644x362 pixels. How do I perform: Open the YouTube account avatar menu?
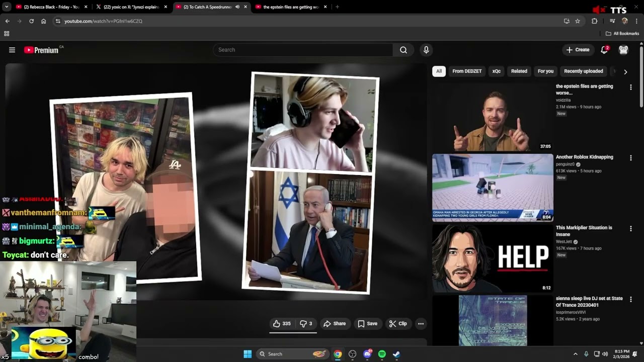(623, 50)
